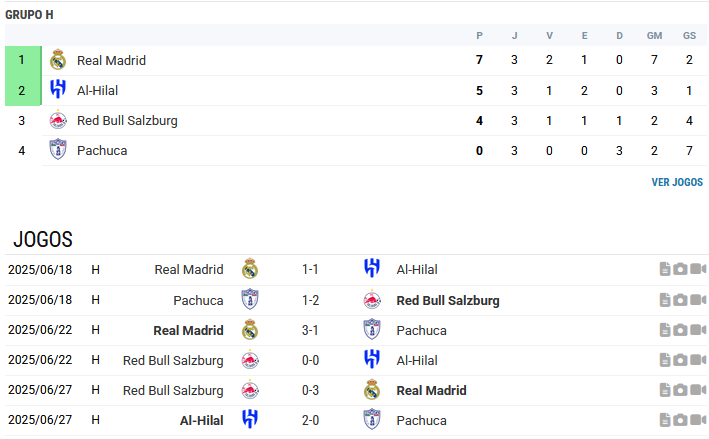The height and width of the screenshot is (439, 709).
Task: Open the 1-1 score on 2025/06/18
Action: pos(310,269)
